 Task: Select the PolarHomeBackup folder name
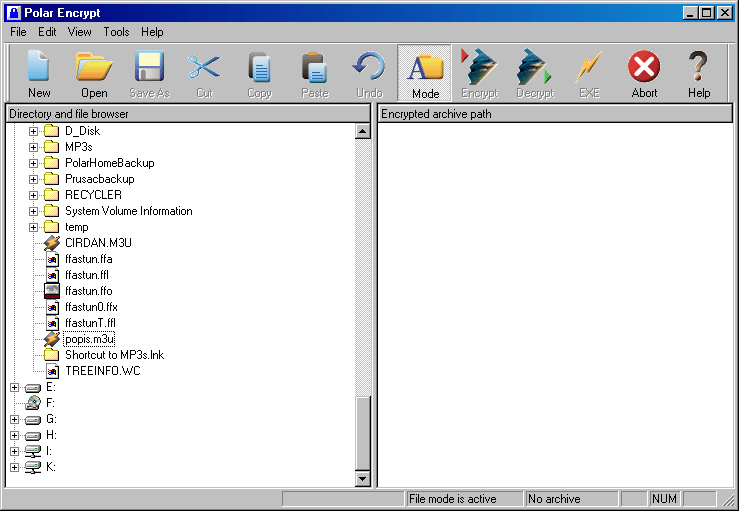[110, 163]
